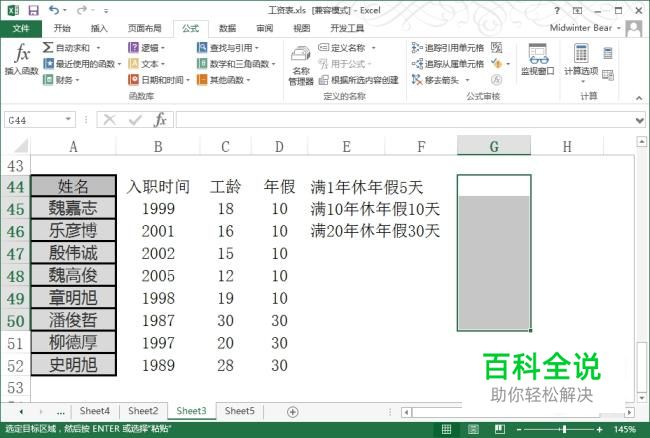The height and width of the screenshot is (438, 650).
Task: Switch to Page Break Preview in status bar
Action: (x=500, y=429)
